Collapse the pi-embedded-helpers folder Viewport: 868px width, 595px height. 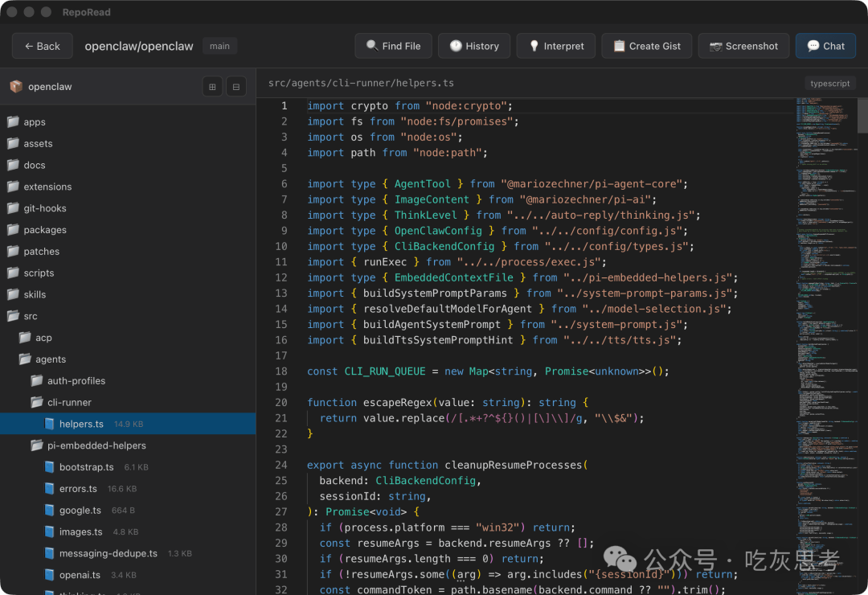(x=128, y=446)
